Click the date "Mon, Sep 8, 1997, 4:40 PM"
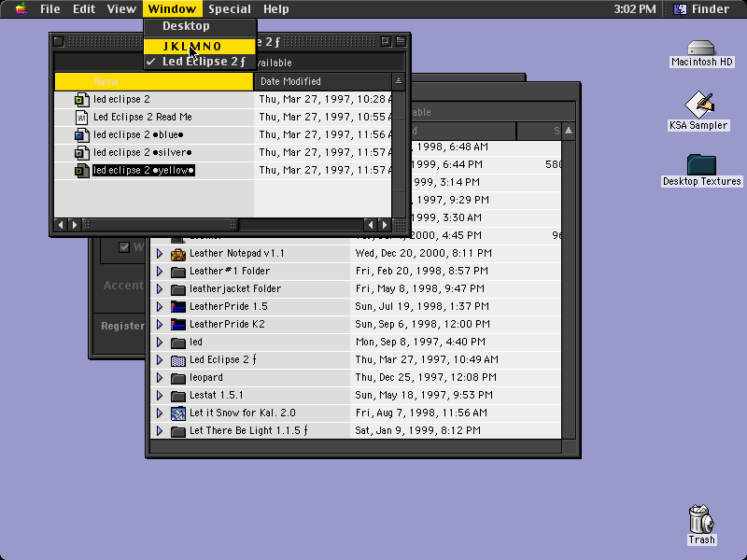Screen dimensions: 747x560 420,342
